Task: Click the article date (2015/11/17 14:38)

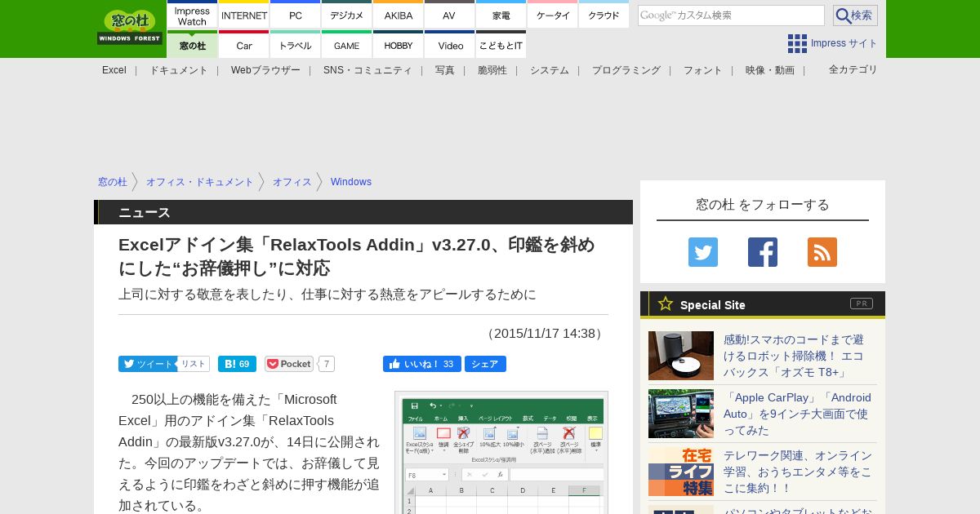Action: point(545,333)
